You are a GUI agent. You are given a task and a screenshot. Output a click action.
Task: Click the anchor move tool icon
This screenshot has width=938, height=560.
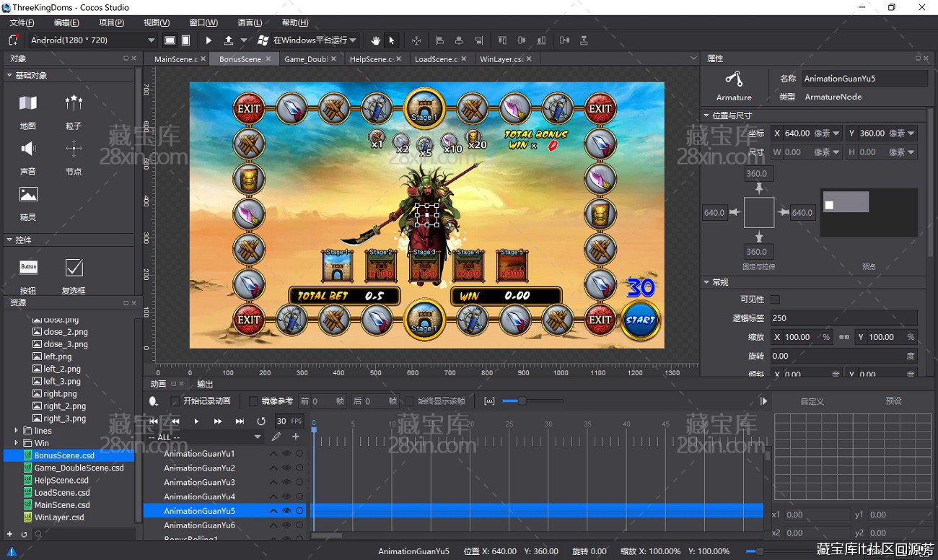point(416,40)
